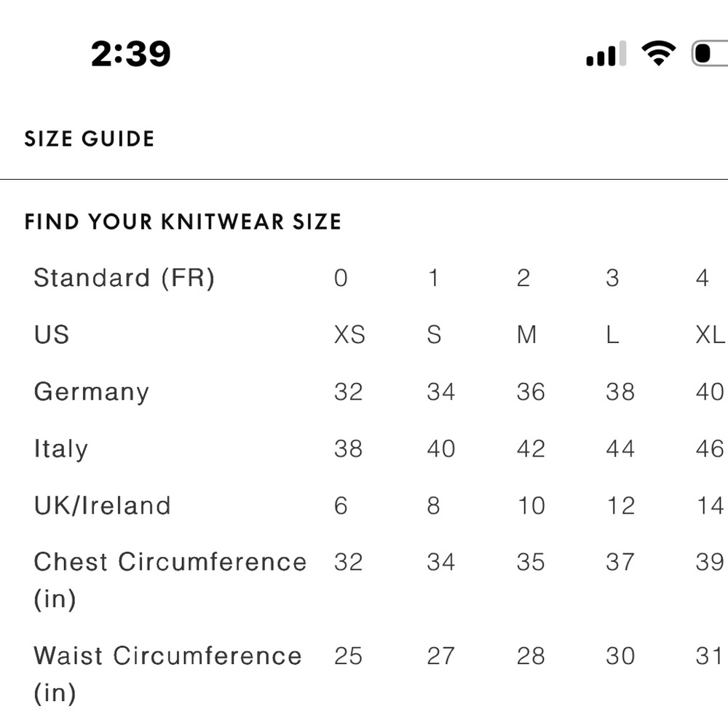Select the Waist Circumference (in) label
This screenshot has width=728, height=728.
point(167,673)
